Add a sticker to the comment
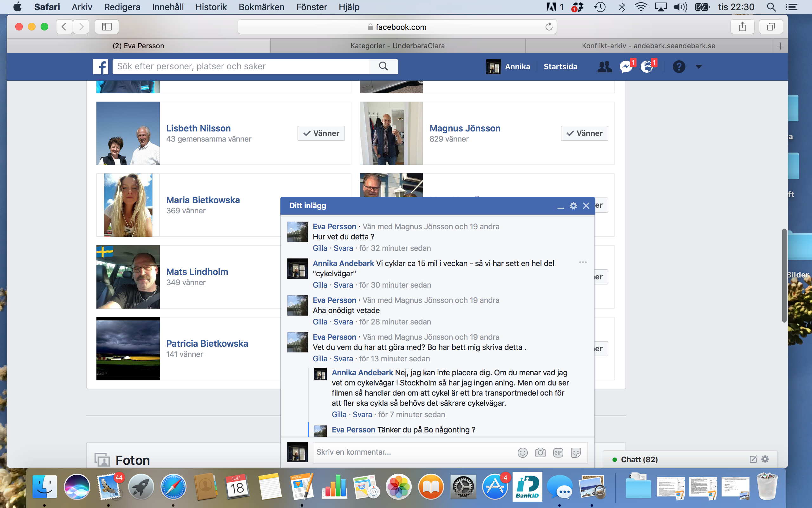The image size is (812, 508). click(x=576, y=452)
